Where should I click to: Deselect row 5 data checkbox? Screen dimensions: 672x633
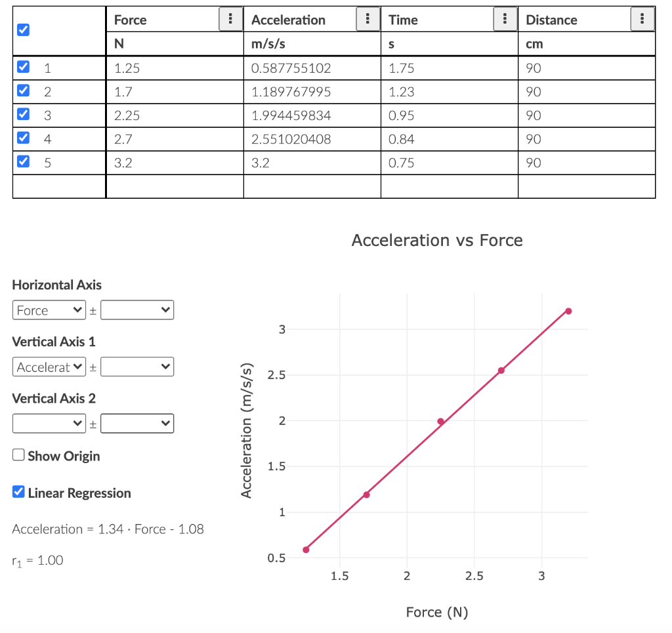23,161
